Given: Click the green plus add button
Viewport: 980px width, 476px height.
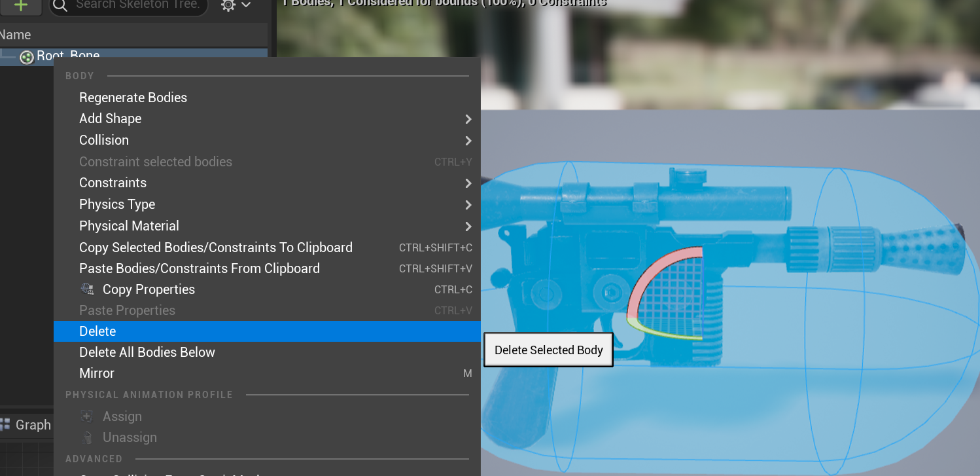Looking at the screenshot, I should coord(20,6).
